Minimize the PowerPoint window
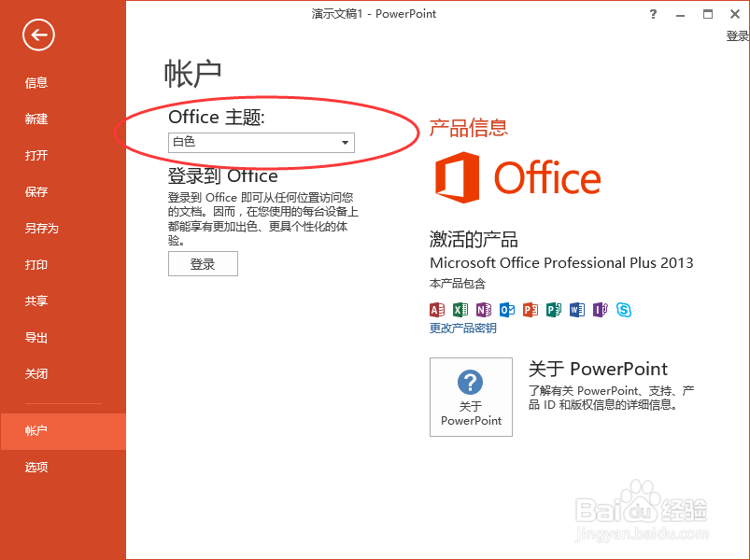 click(x=680, y=14)
